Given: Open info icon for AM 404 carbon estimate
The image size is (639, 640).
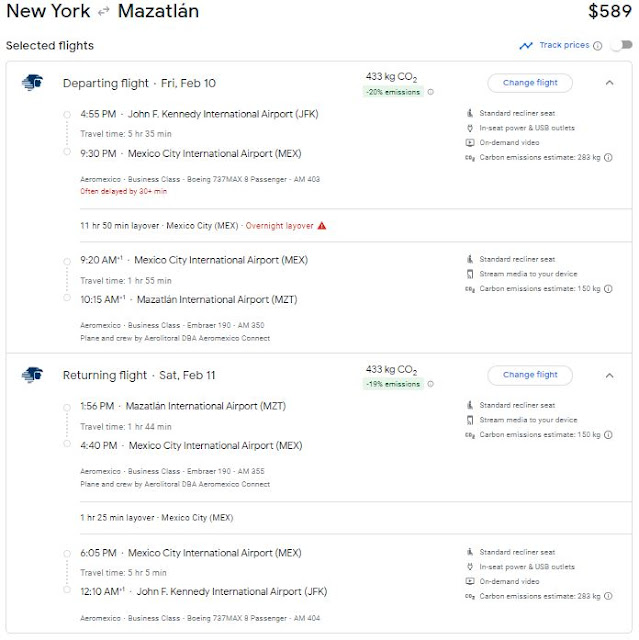Looking at the screenshot, I should point(608,596).
